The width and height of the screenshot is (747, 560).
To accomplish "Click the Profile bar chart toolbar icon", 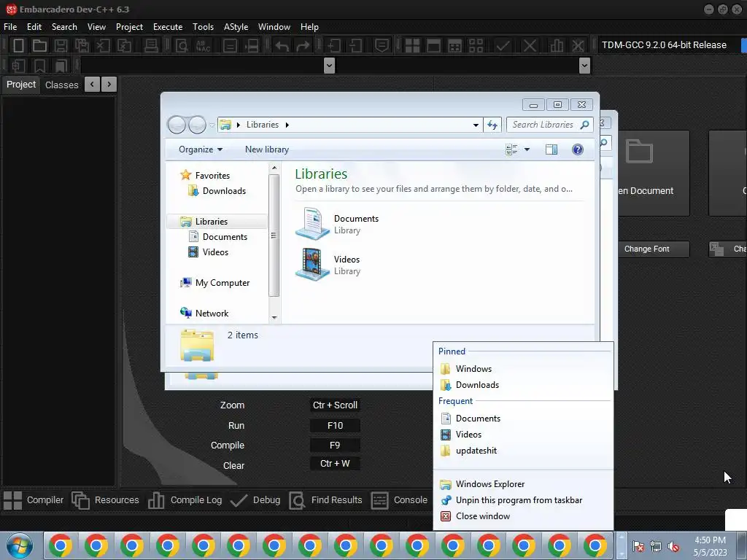I will [556, 46].
